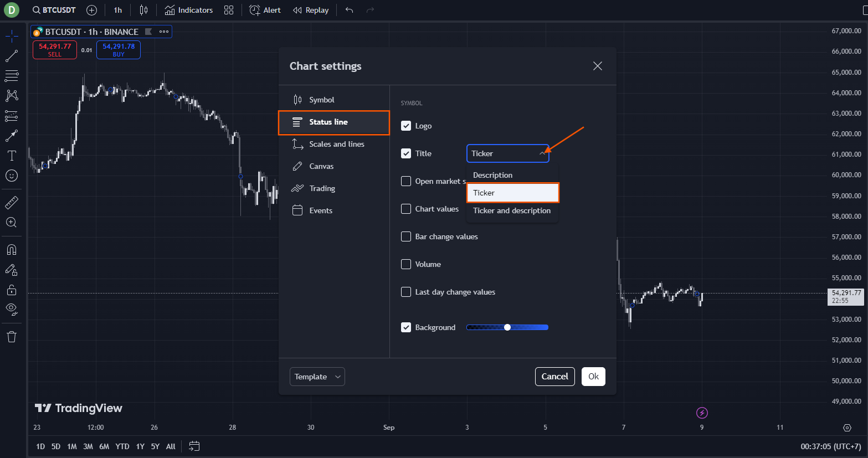The width and height of the screenshot is (868, 458).
Task: Select the crosshair cursor tool
Action: coord(12,37)
